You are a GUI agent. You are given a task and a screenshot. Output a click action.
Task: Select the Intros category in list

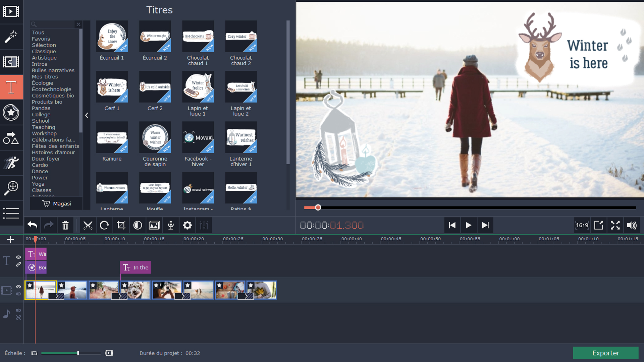coord(40,64)
